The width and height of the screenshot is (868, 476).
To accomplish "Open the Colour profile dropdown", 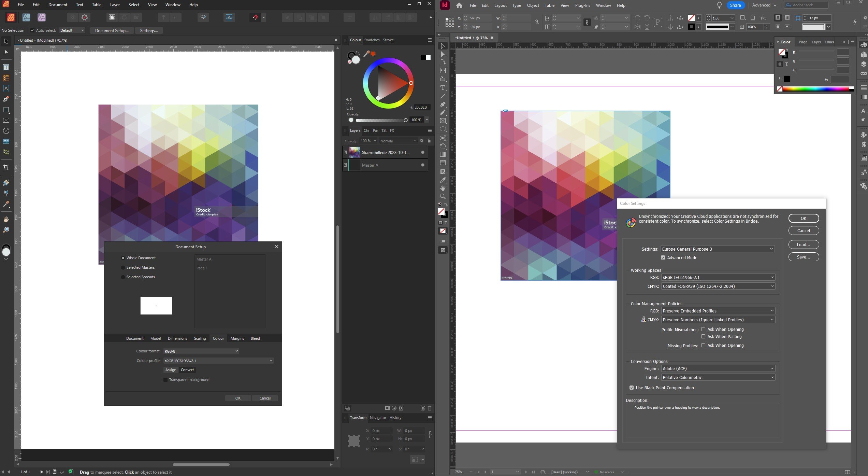I will pyautogui.click(x=218, y=361).
